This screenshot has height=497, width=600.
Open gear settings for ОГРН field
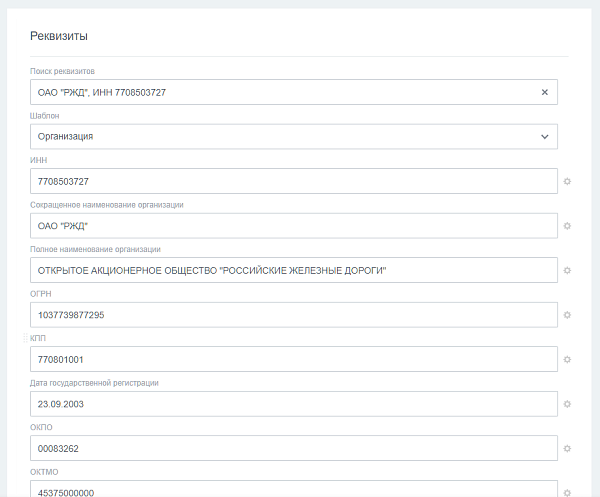pos(567,315)
